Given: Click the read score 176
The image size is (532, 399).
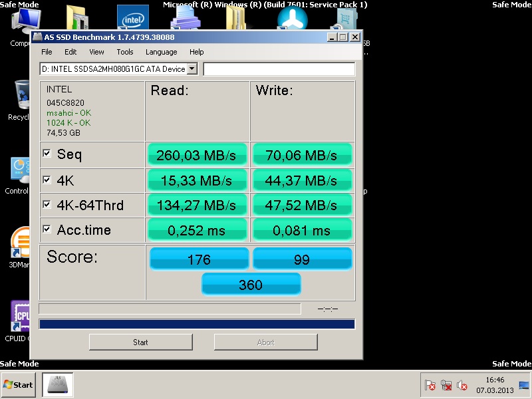Looking at the screenshot, I should pos(199,259).
